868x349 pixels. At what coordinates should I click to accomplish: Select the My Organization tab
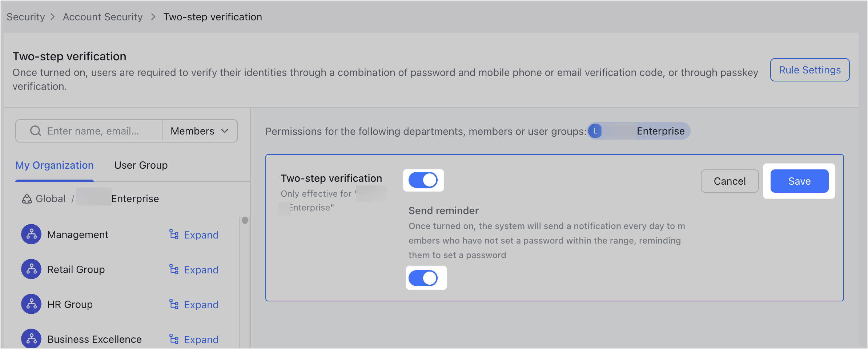pos(54,165)
